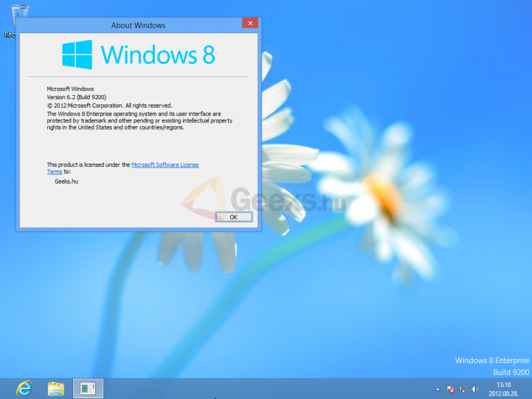The width and height of the screenshot is (532, 399).
Task: Click the network status tray icon
Action: coord(463,389)
